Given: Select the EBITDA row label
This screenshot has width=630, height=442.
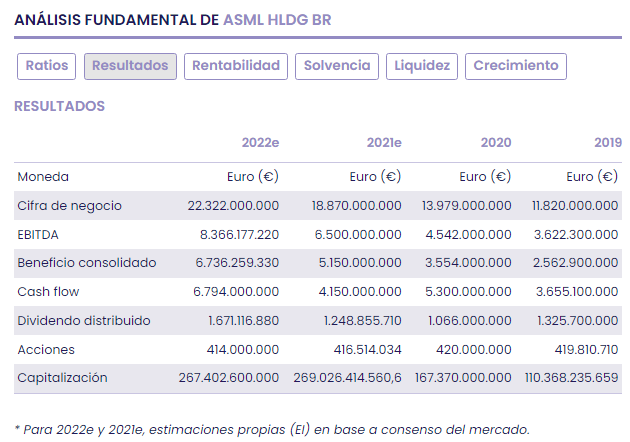Looking at the screenshot, I should [40, 234].
